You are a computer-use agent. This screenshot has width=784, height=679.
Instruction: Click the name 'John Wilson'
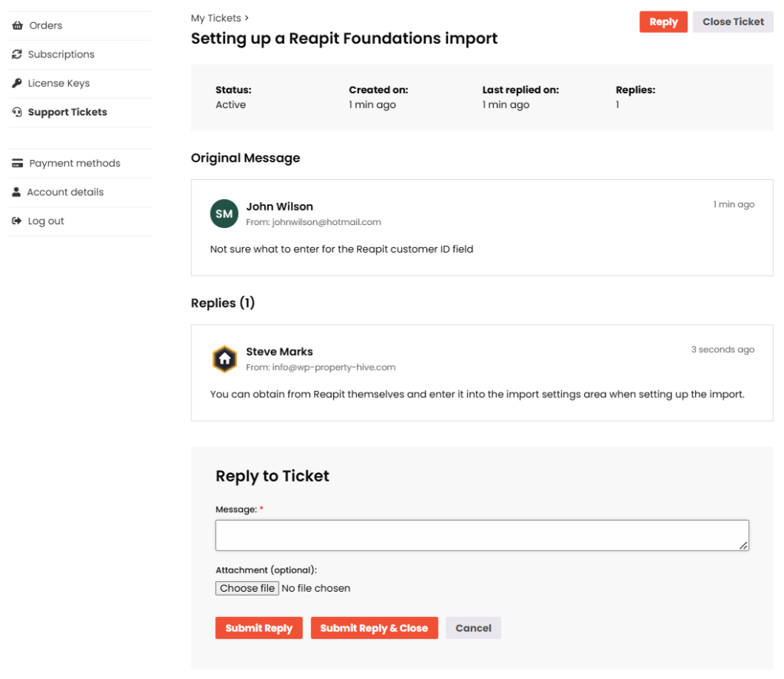coord(279,207)
